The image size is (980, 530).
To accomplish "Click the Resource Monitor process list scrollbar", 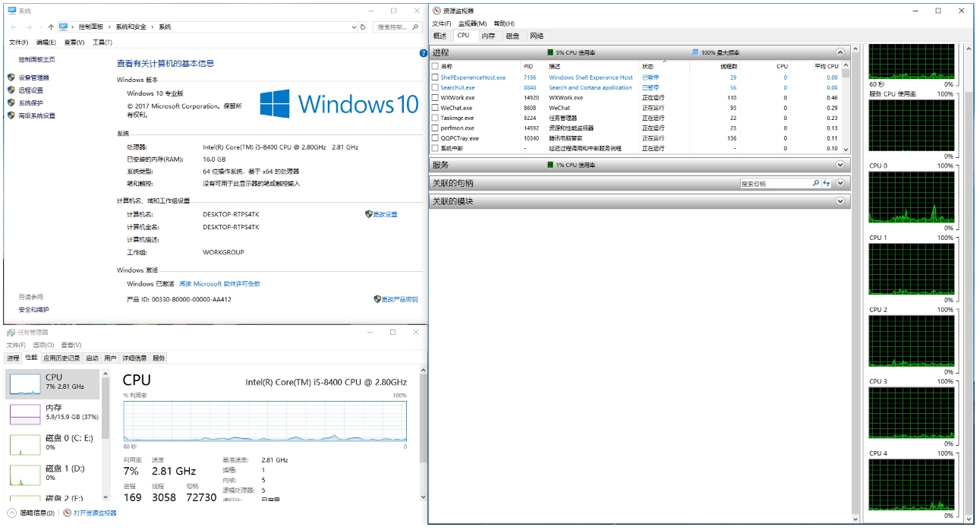I will [x=846, y=106].
